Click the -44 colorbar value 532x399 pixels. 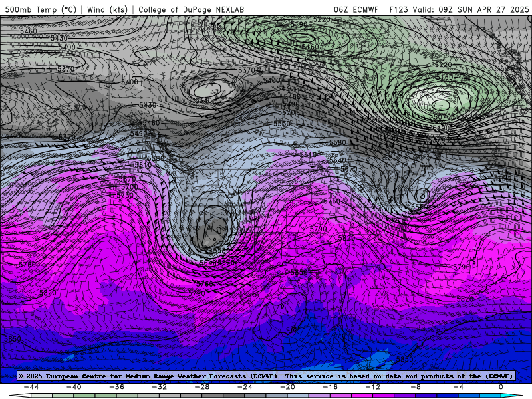(x=31, y=387)
